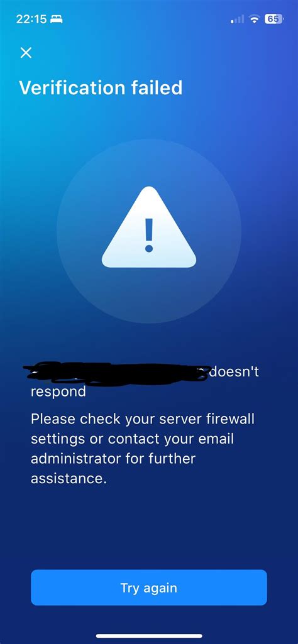Tap the word "assistance." in the message

click(69, 479)
